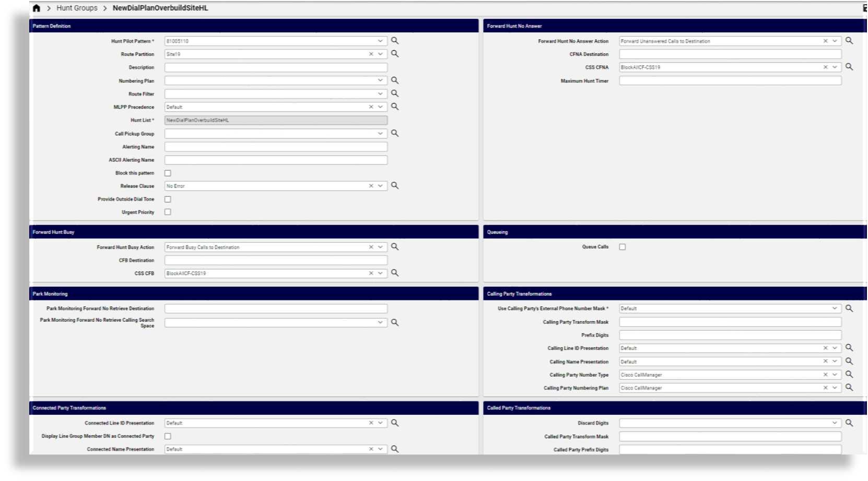Viewport: 868px width, 481px height.
Task: Search icon beside Calling Party Numbering Plan
Action: click(x=849, y=388)
